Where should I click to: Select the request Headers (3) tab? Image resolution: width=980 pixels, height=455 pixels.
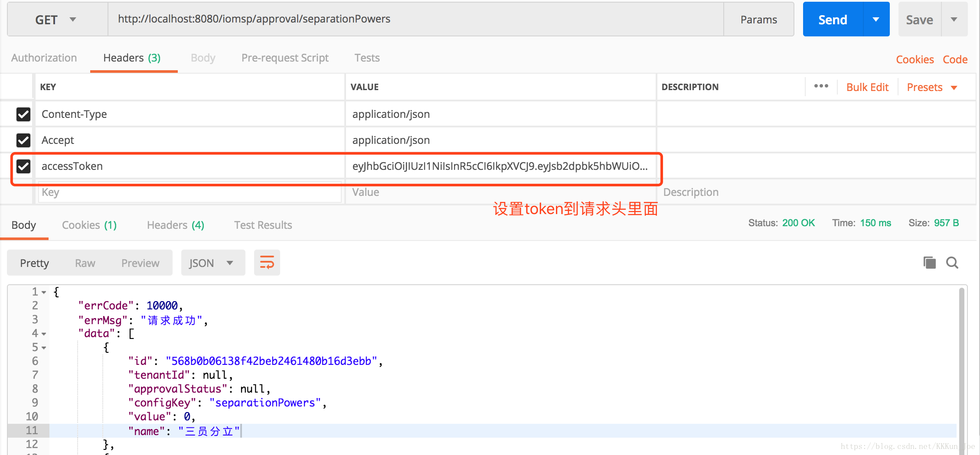click(x=132, y=58)
